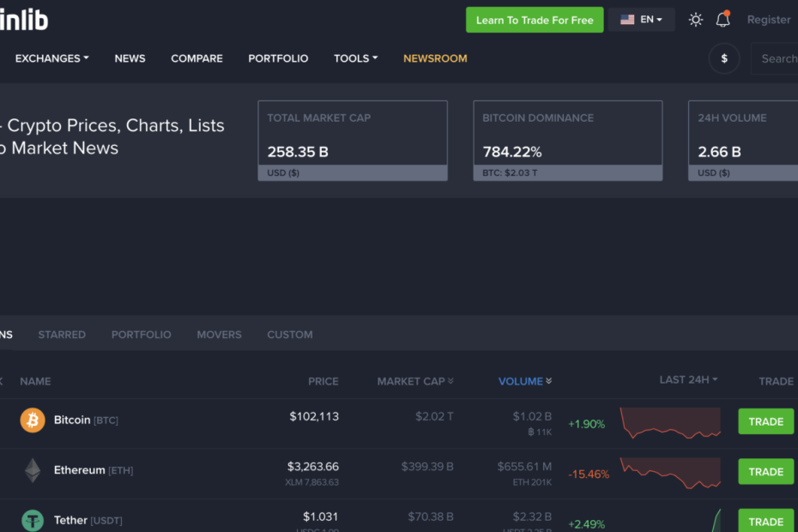Click the XLM 7,863.63 sub-price
The image size is (798, 532).
click(311, 482)
